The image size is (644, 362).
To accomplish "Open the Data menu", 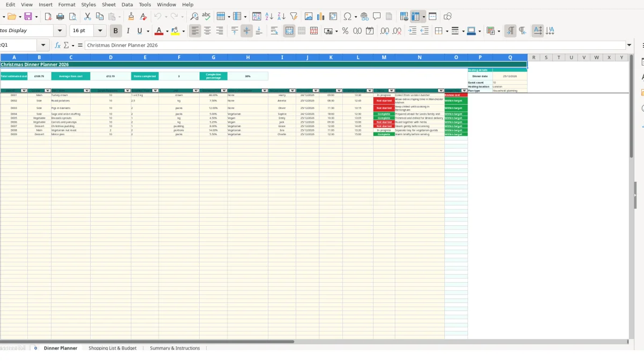I will (127, 4).
